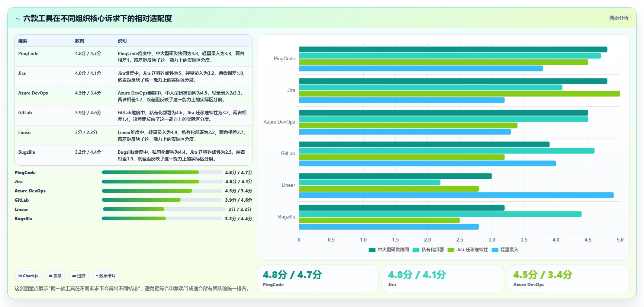The image size is (644, 307).
Task: Click the Azure DevOps y-axis label in chart
Action: [x=279, y=122]
